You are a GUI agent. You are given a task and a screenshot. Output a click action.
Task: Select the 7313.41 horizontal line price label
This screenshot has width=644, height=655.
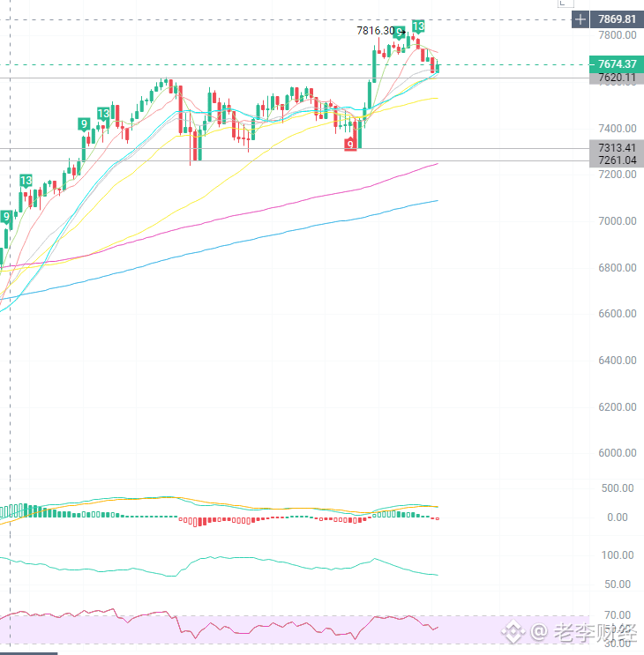pyautogui.click(x=617, y=148)
